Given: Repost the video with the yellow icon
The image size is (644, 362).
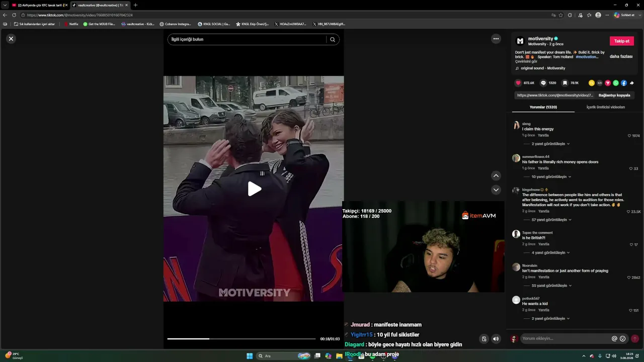Looking at the screenshot, I should tap(592, 83).
